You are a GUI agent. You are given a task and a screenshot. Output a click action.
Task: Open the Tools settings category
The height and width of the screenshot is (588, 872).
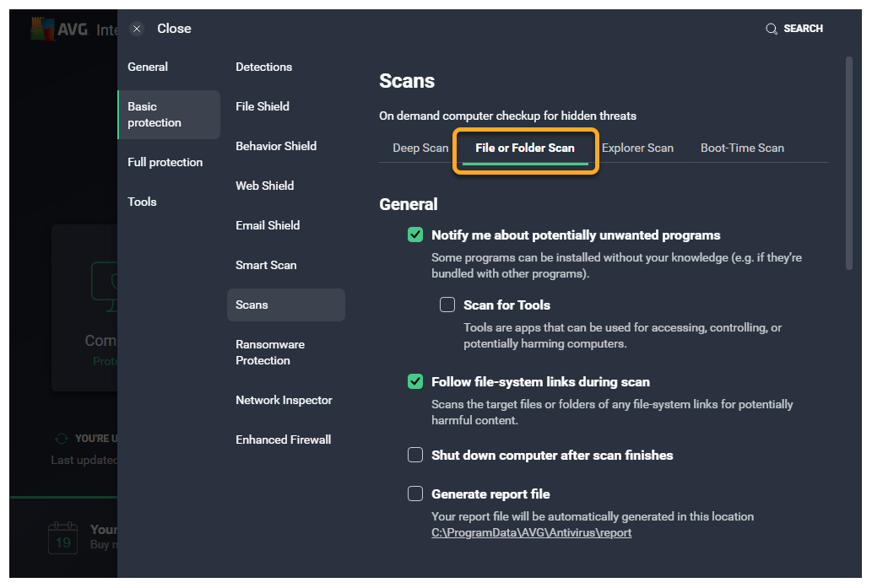click(142, 202)
